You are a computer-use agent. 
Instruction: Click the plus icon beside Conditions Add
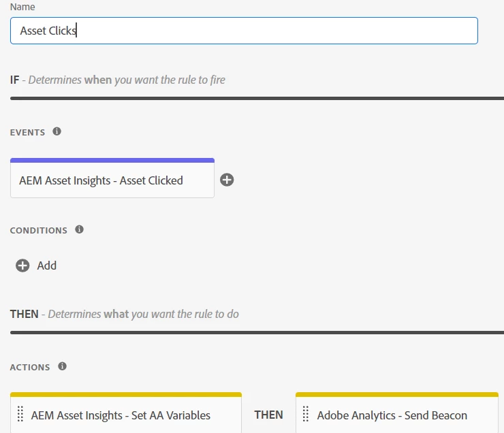tap(22, 266)
